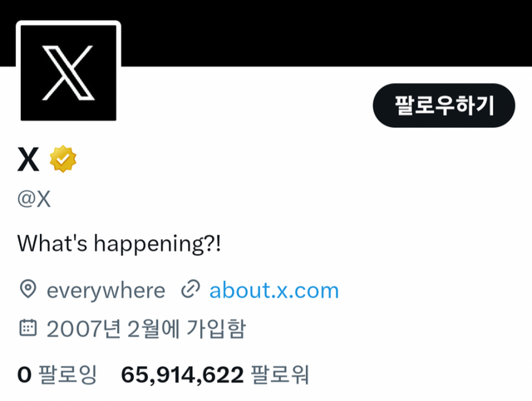Open the 0 팔로잉 following list
This screenshot has width=532, height=401.
point(57,375)
